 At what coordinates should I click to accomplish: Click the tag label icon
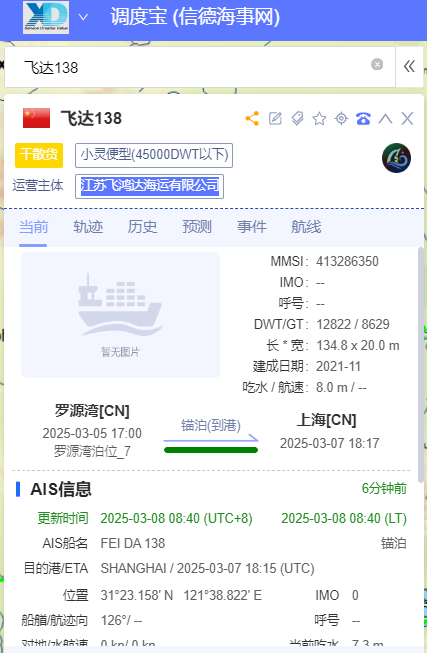click(297, 119)
